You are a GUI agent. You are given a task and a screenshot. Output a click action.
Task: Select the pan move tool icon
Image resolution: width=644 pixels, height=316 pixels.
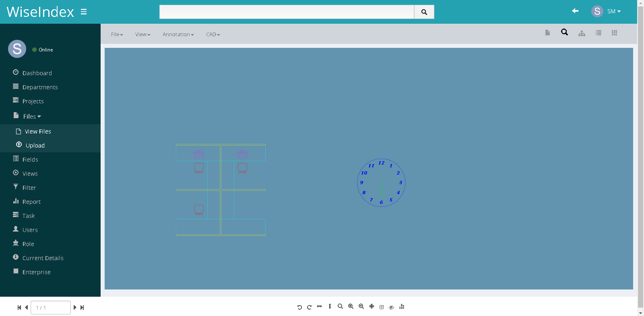click(372, 306)
